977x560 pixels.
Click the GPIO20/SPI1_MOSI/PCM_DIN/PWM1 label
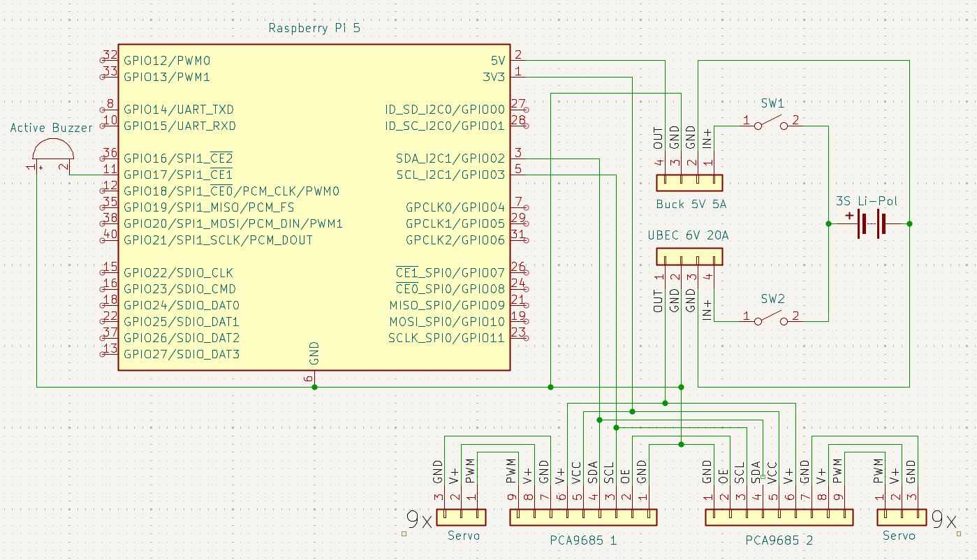click(233, 223)
